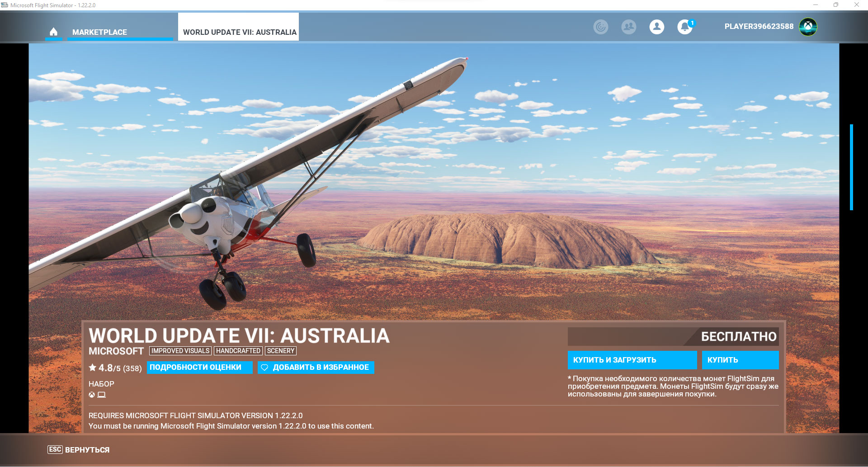Click the heart icon to add favorite
Screen dimensions: 868x467
[265, 368]
